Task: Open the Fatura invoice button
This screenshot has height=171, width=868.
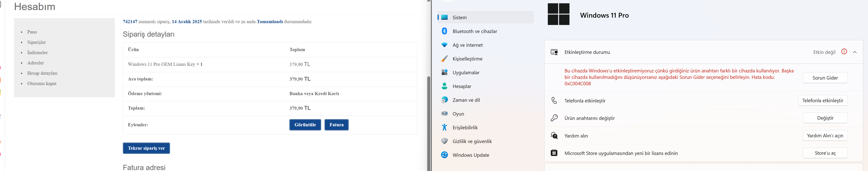Action: point(336,125)
